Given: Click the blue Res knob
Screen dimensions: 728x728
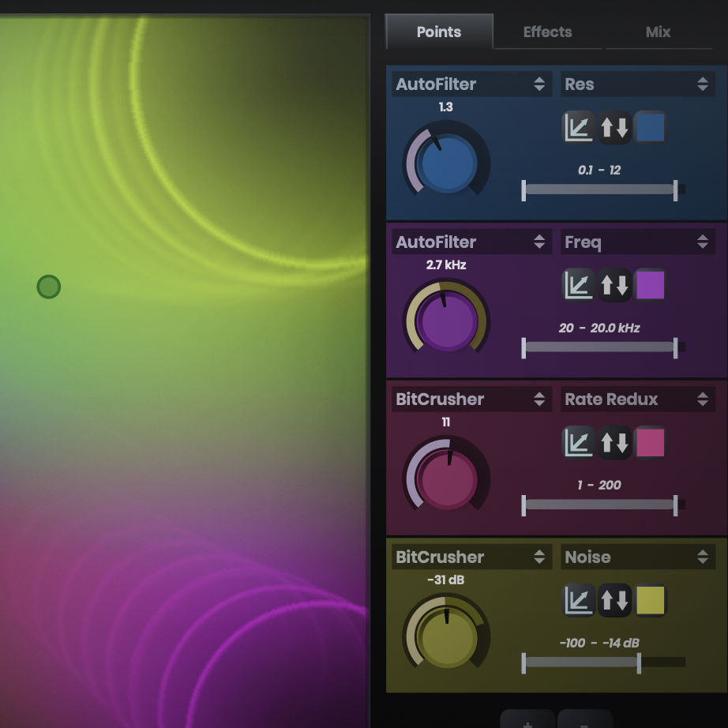Looking at the screenshot, I should click(x=447, y=163).
